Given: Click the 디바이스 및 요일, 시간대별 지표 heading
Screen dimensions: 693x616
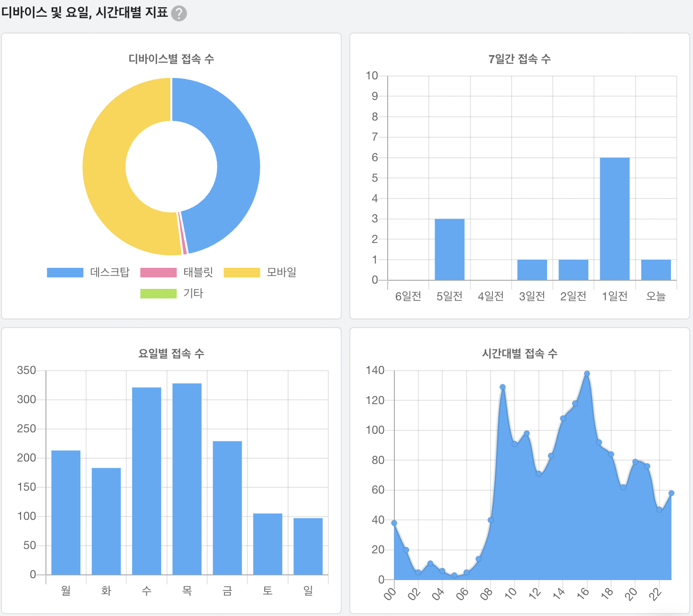Looking at the screenshot, I should (85, 12).
